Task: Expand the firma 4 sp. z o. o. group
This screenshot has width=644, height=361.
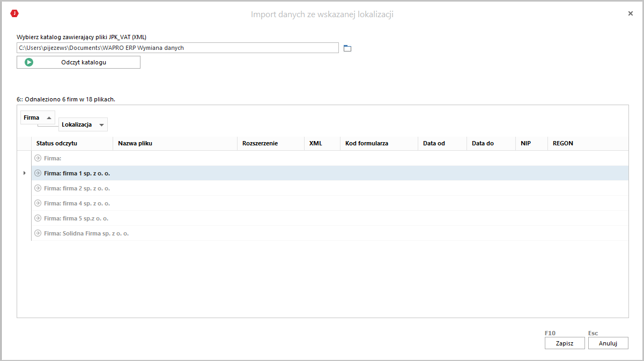Action: pyautogui.click(x=38, y=203)
